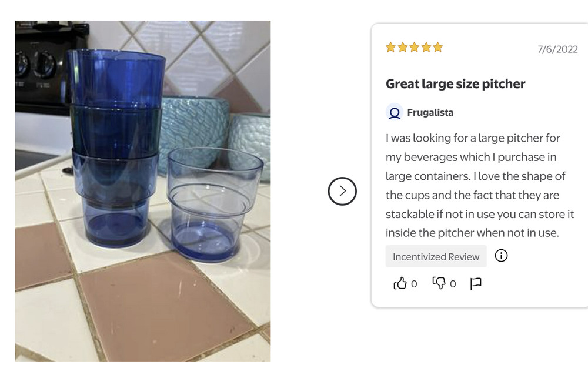The width and height of the screenshot is (588, 365).
Task: Click the middle star of the rating
Action: click(x=414, y=47)
